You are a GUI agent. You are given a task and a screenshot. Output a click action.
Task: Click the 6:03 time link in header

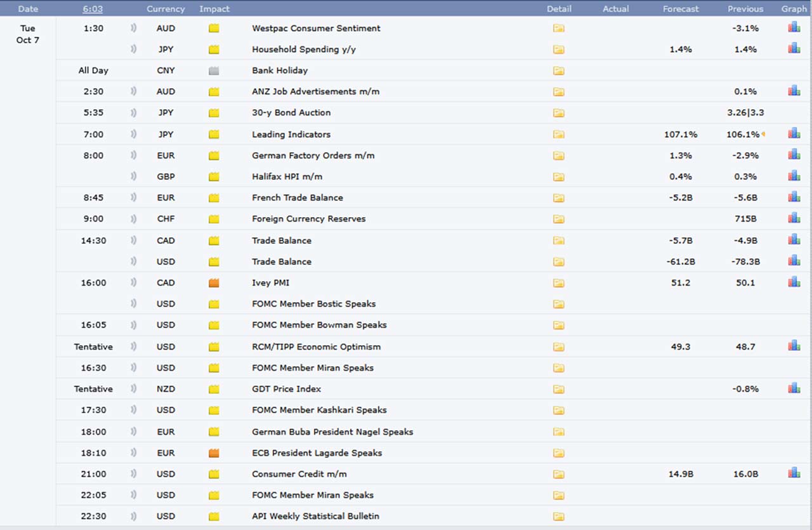[93, 9]
